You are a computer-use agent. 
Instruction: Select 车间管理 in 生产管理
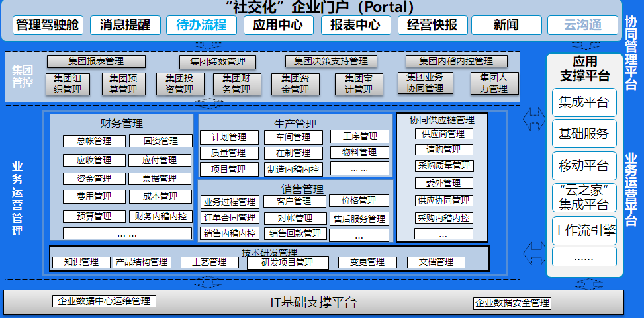[x=293, y=137]
